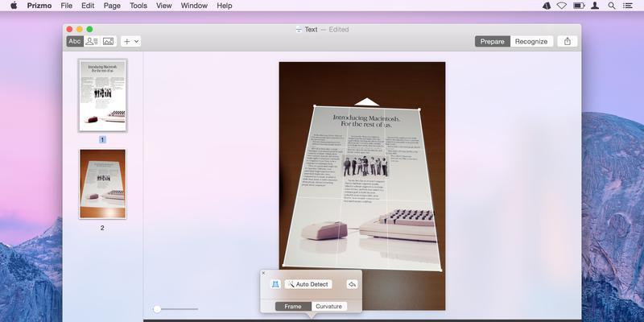Switch to the Recognize segment

(x=531, y=41)
